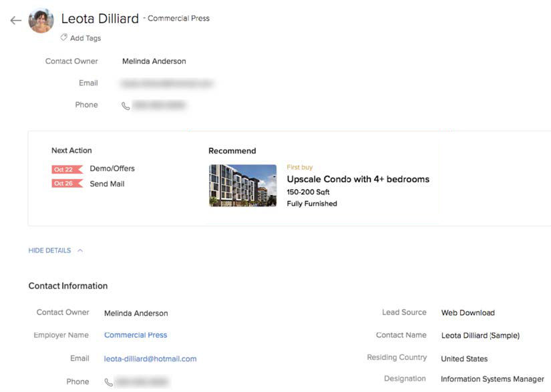Click Leota Dilliard (Sample) contact name value
Viewport: 551px width, 392px height.
tap(480, 335)
